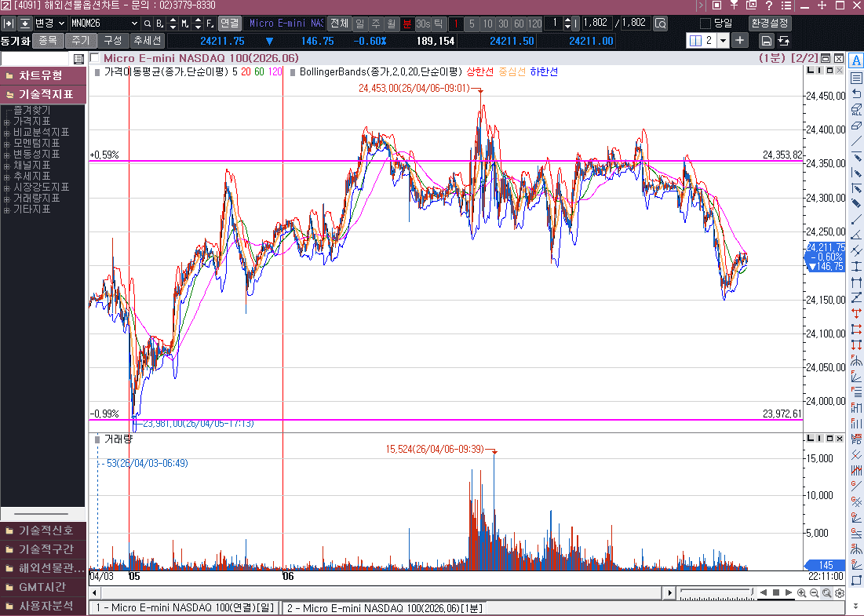Expand the 가격지표 tree node

pos(7,122)
